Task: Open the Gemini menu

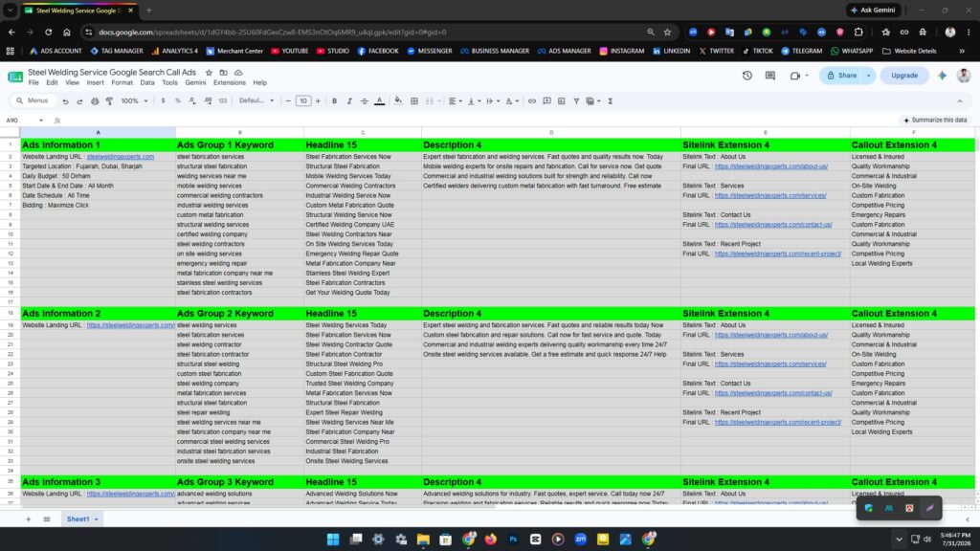Action: click(195, 82)
